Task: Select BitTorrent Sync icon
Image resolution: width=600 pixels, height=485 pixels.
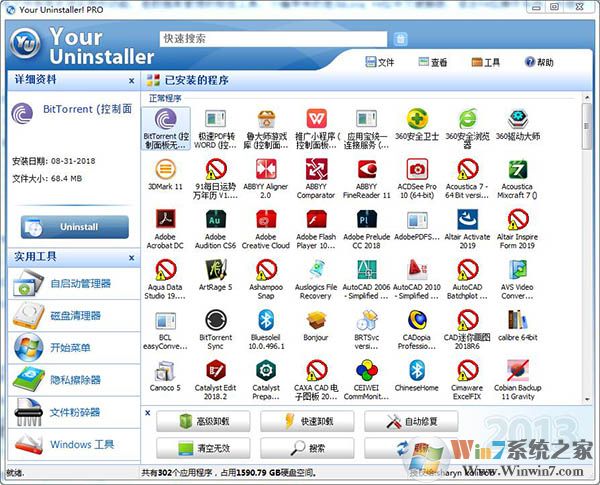Action: point(216,320)
